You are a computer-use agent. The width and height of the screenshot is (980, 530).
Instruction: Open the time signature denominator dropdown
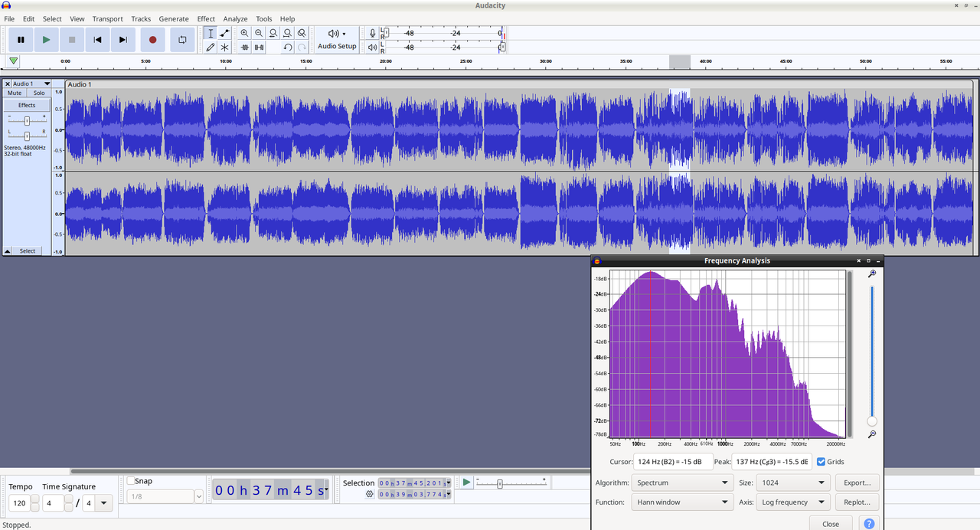coord(104,503)
